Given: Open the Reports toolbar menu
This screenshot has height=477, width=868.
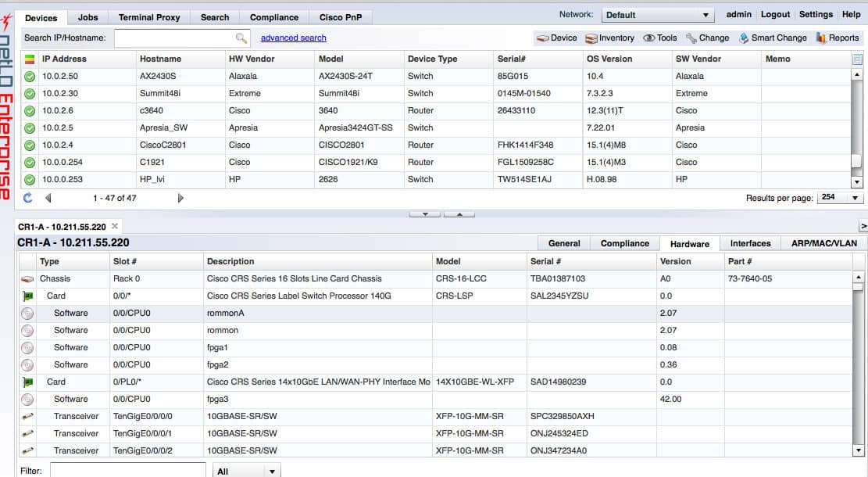Looking at the screenshot, I should [838, 38].
